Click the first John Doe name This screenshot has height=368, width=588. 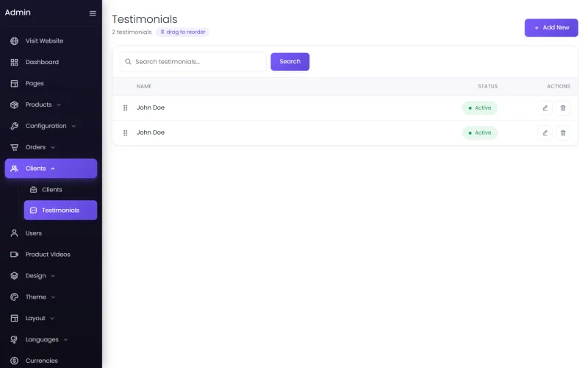click(x=151, y=107)
